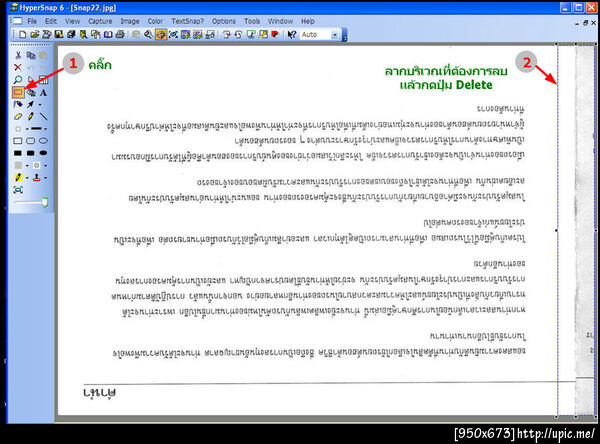Open the gray swatch dropdown arrow

coord(27,166)
